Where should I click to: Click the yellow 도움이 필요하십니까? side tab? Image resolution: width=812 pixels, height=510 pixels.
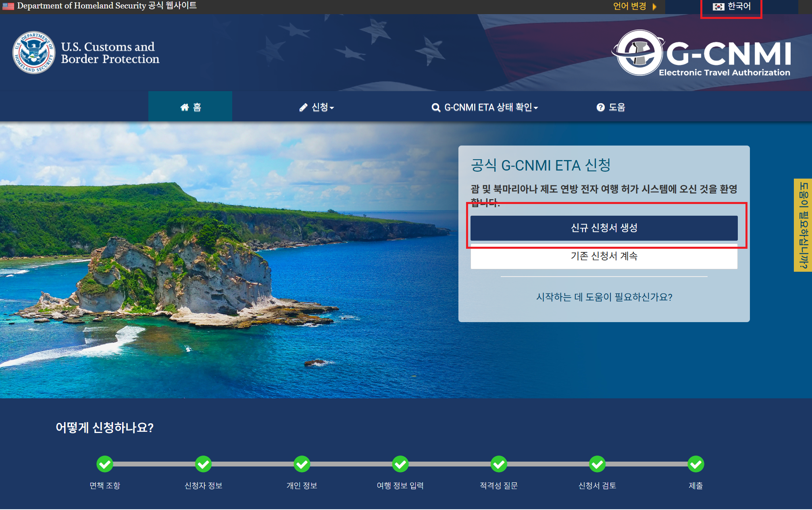click(803, 225)
